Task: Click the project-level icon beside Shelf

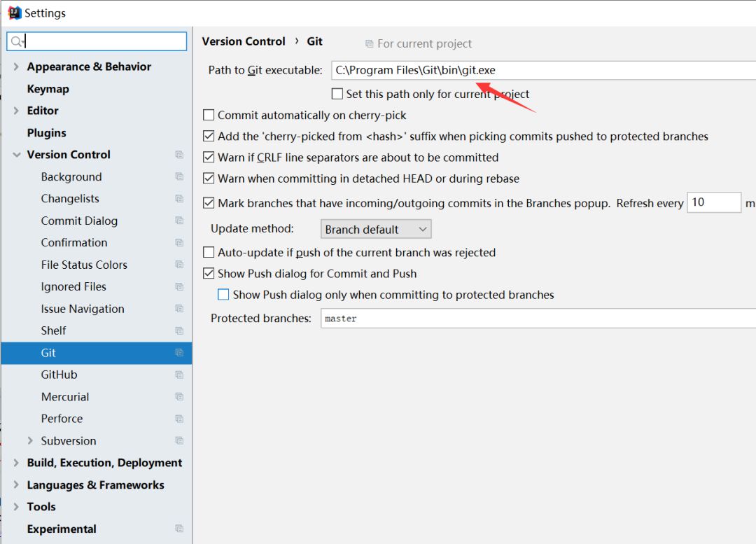Action: [x=179, y=331]
